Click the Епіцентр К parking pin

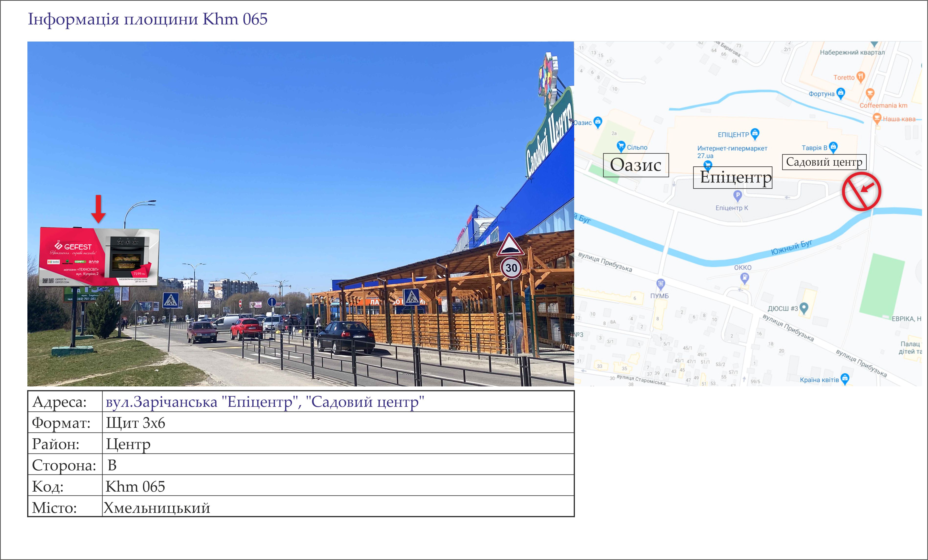[738, 196]
